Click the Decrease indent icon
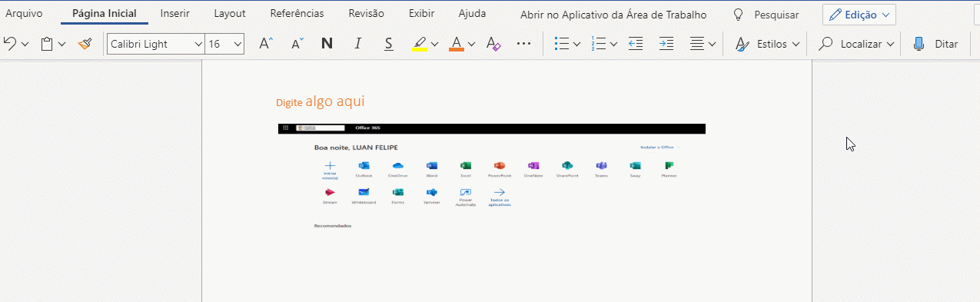The width and height of the screenshot is (980, 302). point(636,44)
